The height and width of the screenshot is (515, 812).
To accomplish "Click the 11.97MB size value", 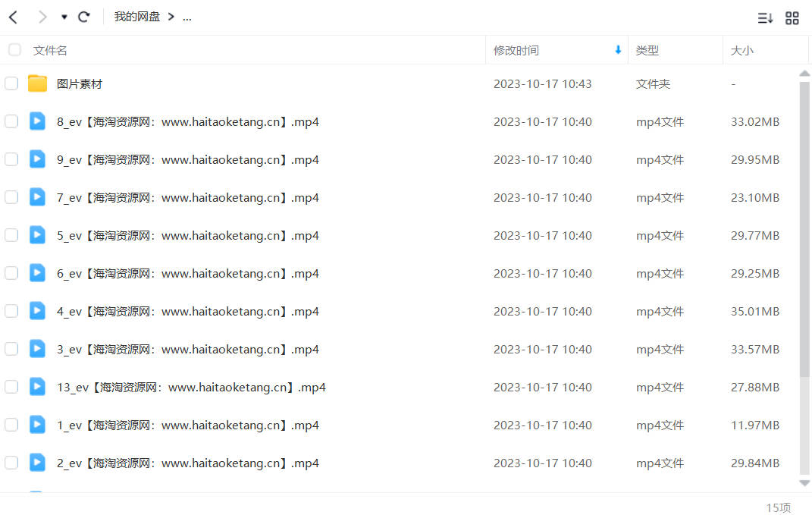I will [755, 426].
